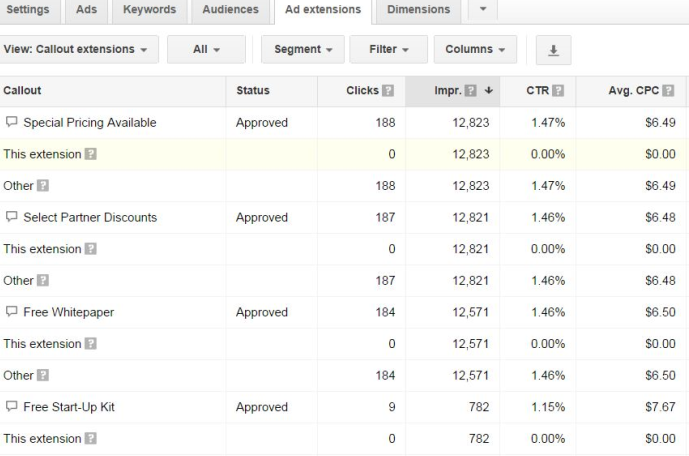The image size is (689, 456).
Task: Expand the Segment dropdown
Action: coord(303,49)
